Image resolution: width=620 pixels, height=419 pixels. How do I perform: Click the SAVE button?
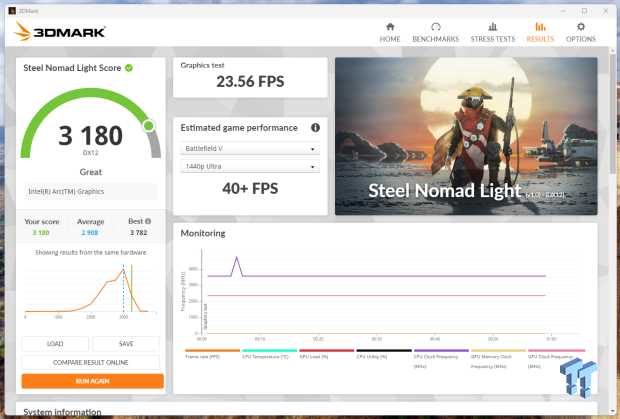(x=126, y=344)
